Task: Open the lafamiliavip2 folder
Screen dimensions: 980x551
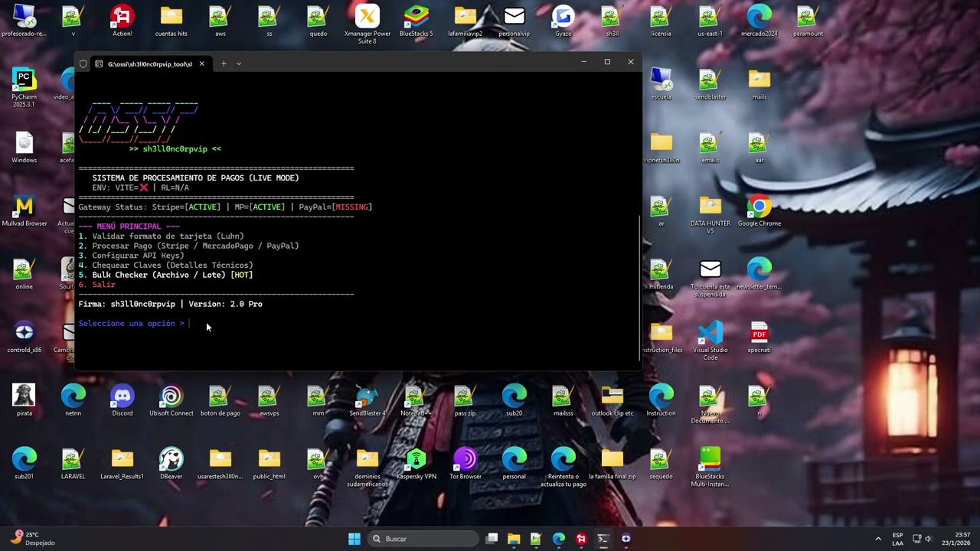Action: click(x=465, y=21)
